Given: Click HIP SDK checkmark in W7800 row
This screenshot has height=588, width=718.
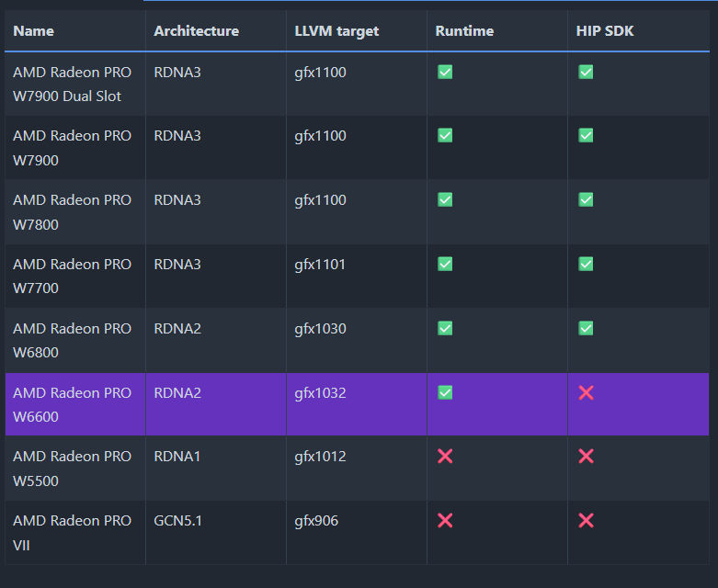Looking at the screenshot, I should [586, 199].
